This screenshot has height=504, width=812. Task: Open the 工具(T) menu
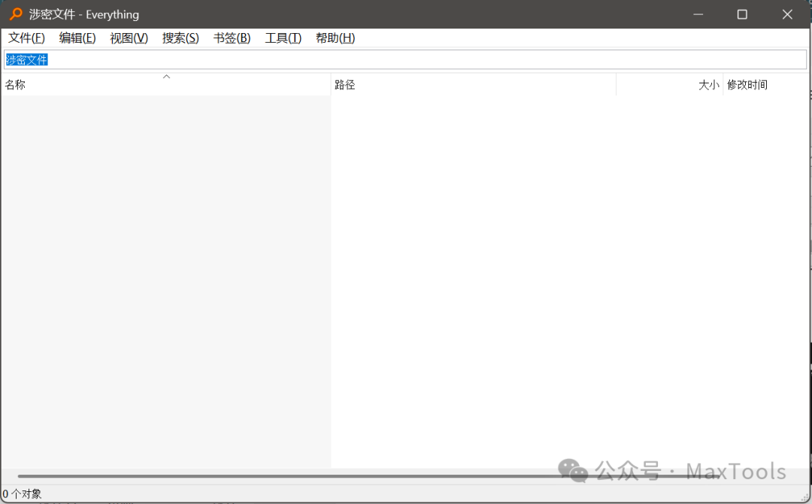[x=283, y=38]
